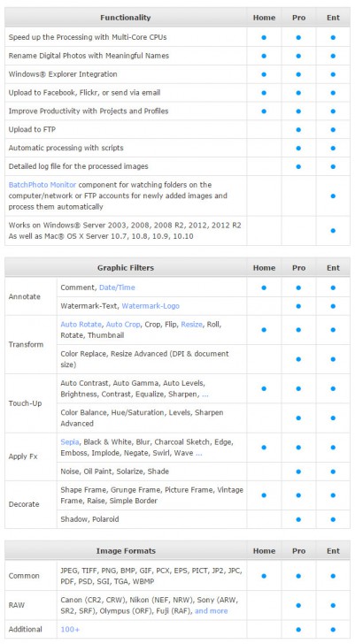355x644 pixels.
Task: Select Home column header in Image Formats table
Action: (264, 551)
